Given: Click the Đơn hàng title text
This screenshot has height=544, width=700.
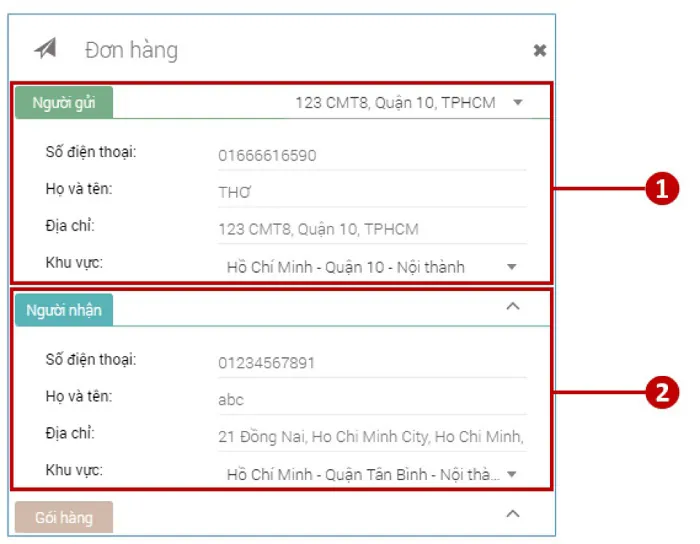Looking at the screenshot, I should [131, 50].
